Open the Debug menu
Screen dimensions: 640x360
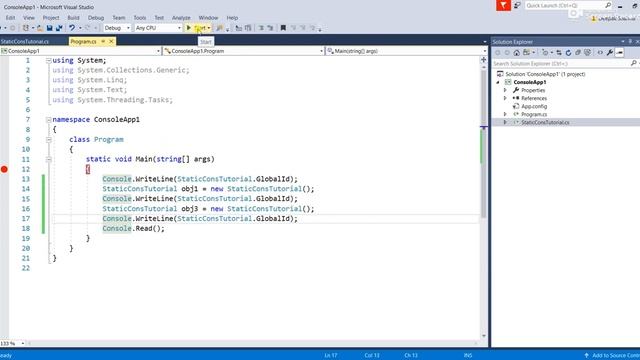point(96,18)
